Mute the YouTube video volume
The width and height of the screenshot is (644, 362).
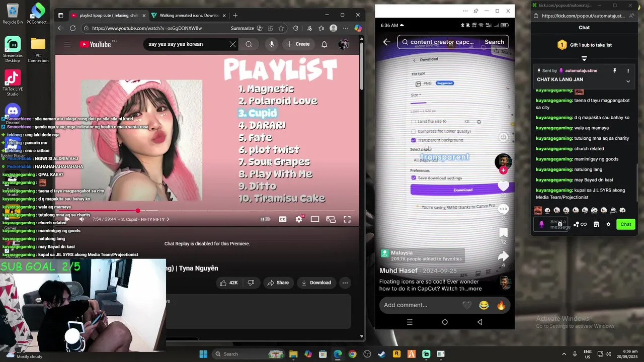coord(82,219)
